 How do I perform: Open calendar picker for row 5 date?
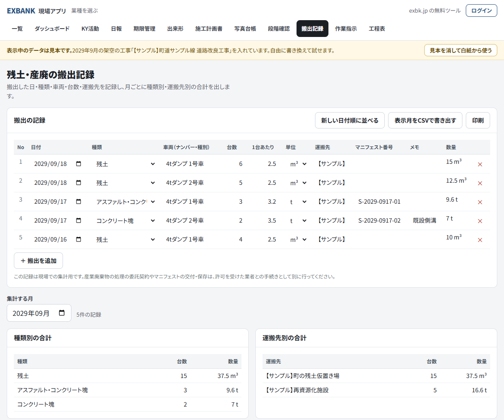coord(79,239)
